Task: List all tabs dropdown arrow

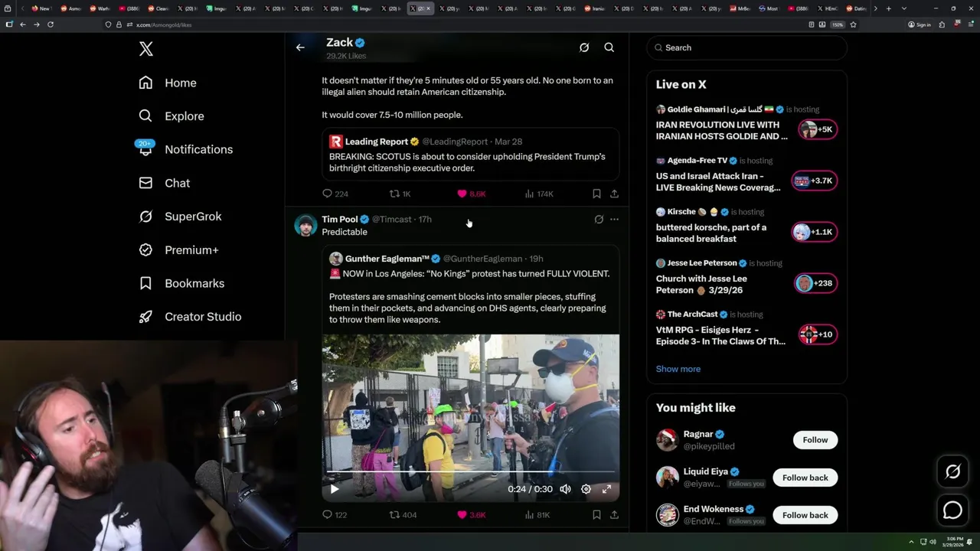Action: (x=904, y=8)
